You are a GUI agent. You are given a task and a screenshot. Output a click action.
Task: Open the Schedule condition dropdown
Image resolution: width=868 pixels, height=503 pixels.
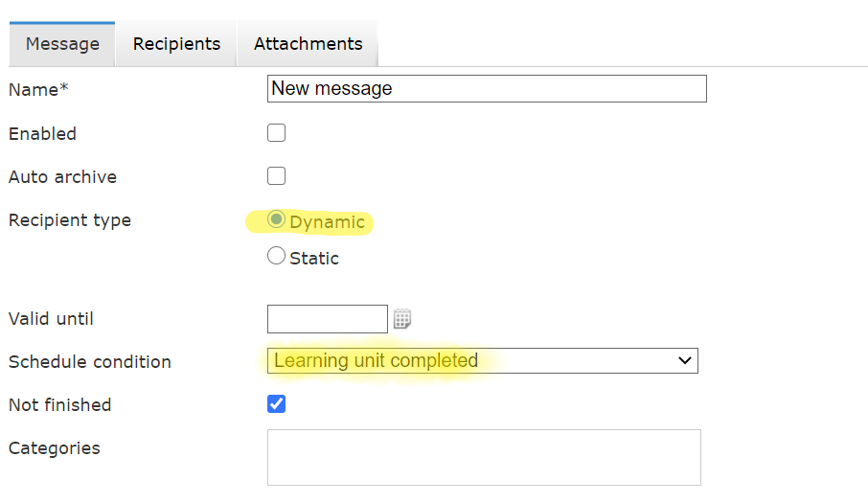(482, 361)
